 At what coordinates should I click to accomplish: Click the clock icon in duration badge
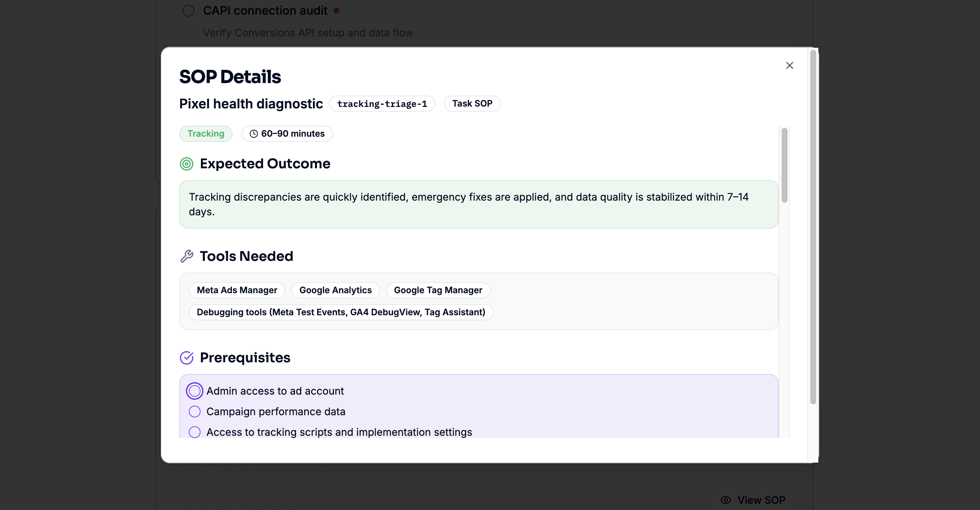tap(253, 134)
